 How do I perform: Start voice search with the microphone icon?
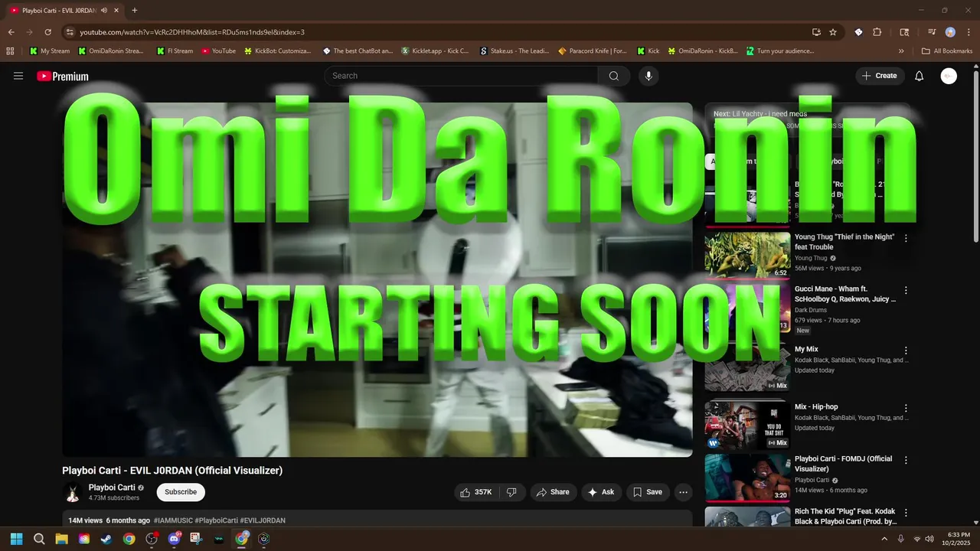click(x=648, y=76)
